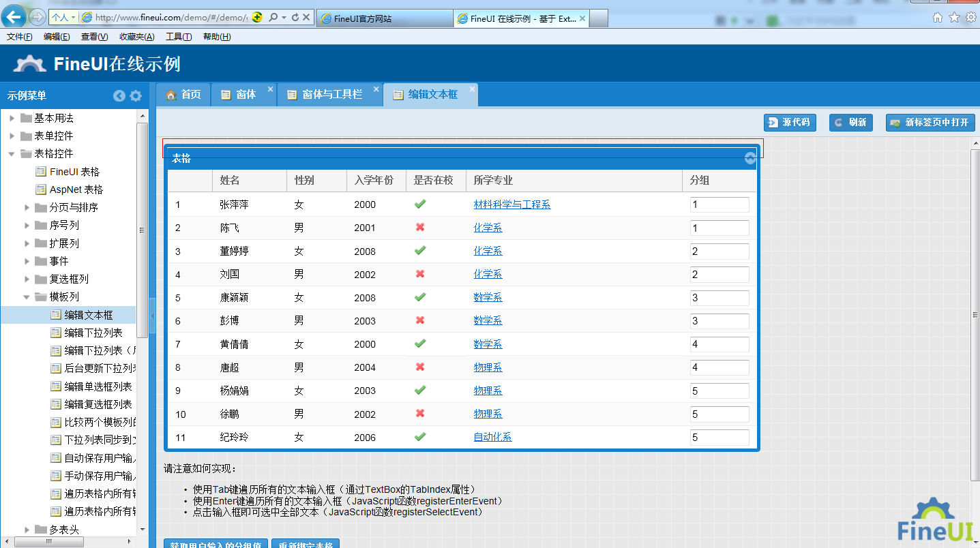The height and width of the screenshot is (548, 980).
Task: Click the 刷新 button
Action: pyautogui.click(x=851, y=123)
